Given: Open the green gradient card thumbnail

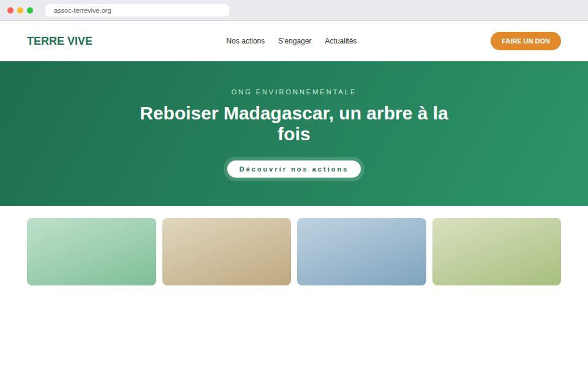Looking at the screenshot, I should (91, 252).
